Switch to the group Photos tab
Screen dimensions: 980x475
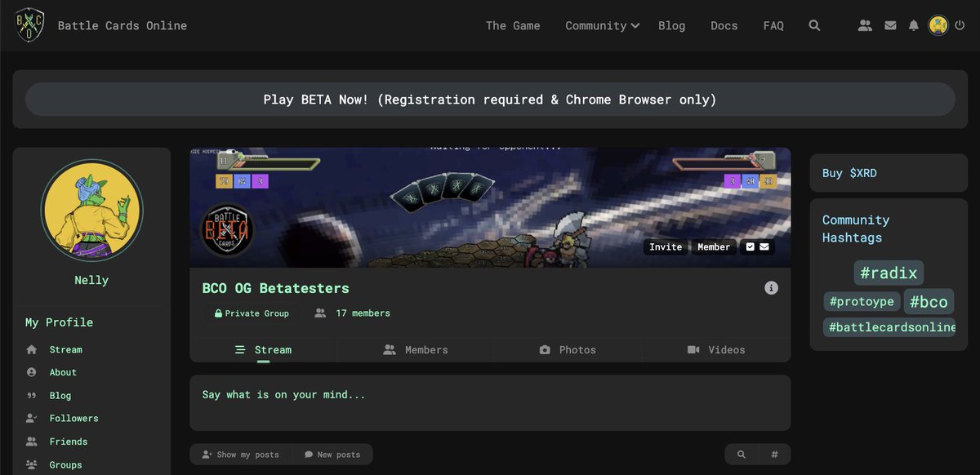[568, 349]
